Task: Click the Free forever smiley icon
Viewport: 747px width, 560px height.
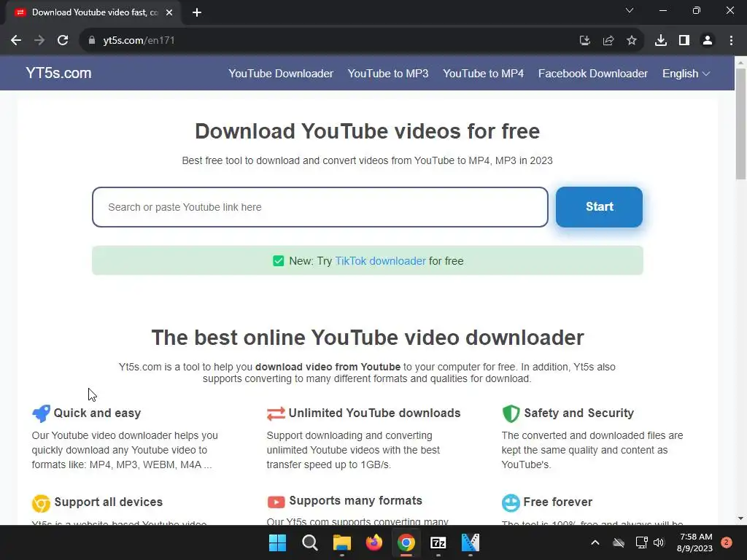Action: point(511,503)
